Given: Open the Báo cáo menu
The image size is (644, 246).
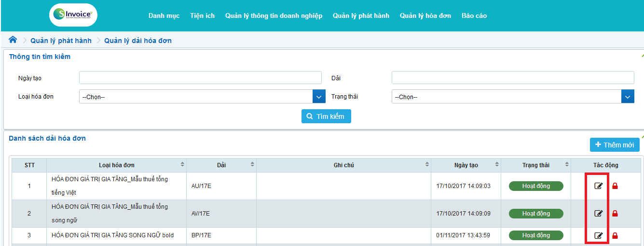Looking at the screenshot, I should [474, 16].
